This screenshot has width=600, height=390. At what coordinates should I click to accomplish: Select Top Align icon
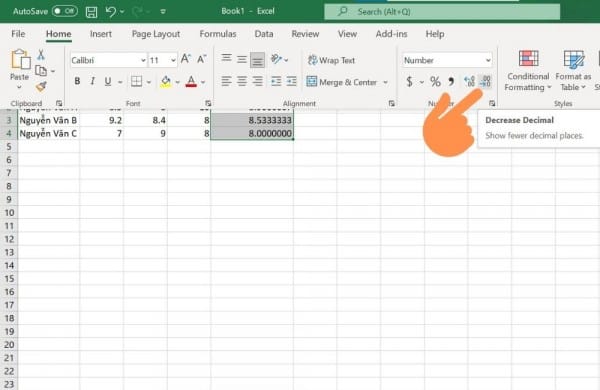(227, 59)
